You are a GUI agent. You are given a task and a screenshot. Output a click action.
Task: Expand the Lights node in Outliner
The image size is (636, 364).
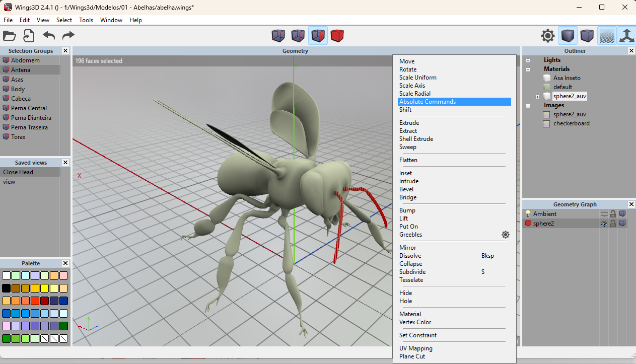528,60
